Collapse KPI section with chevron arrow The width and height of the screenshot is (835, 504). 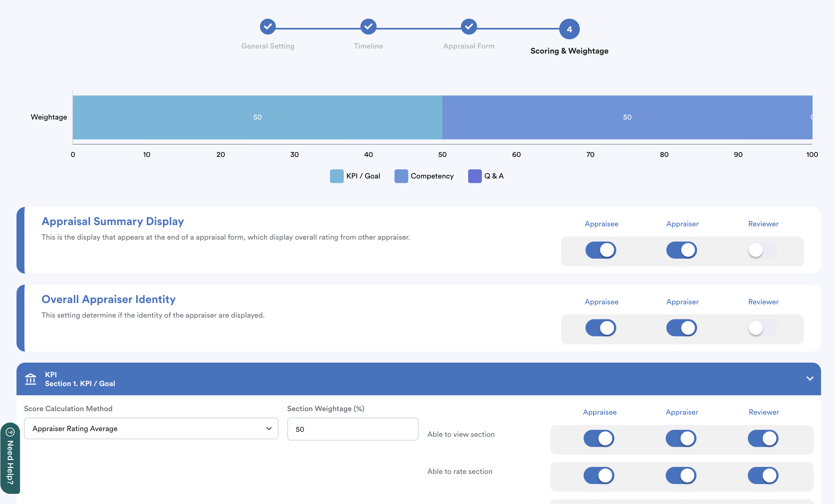pyautogui.click(x=810, y=378)
